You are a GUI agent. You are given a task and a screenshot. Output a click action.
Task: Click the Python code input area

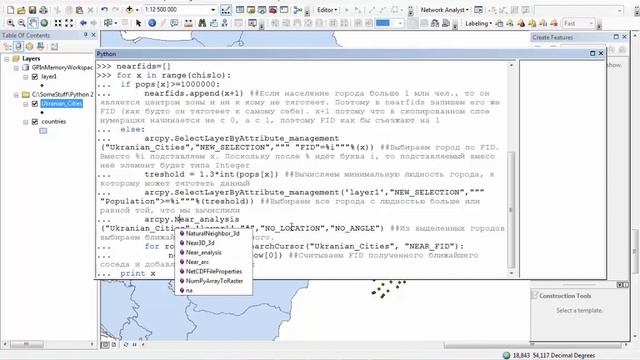pos(301,169)
